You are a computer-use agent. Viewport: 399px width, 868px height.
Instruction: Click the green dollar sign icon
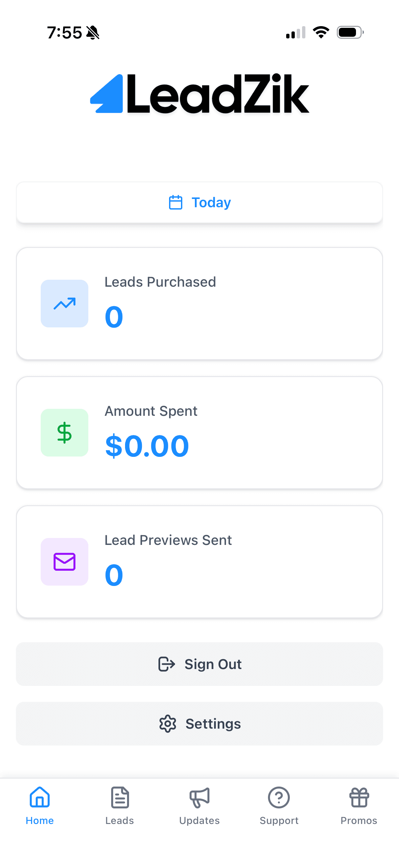pyautogui.click(x=64, y=433)
